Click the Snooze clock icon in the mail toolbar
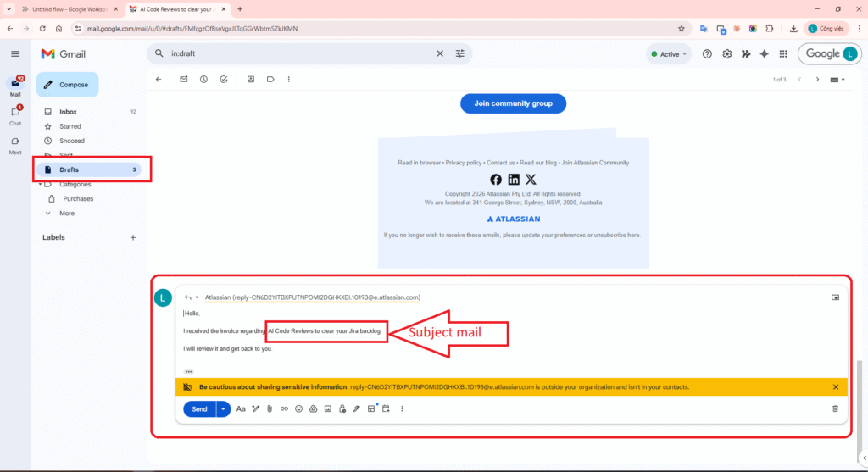 [203, 79]
